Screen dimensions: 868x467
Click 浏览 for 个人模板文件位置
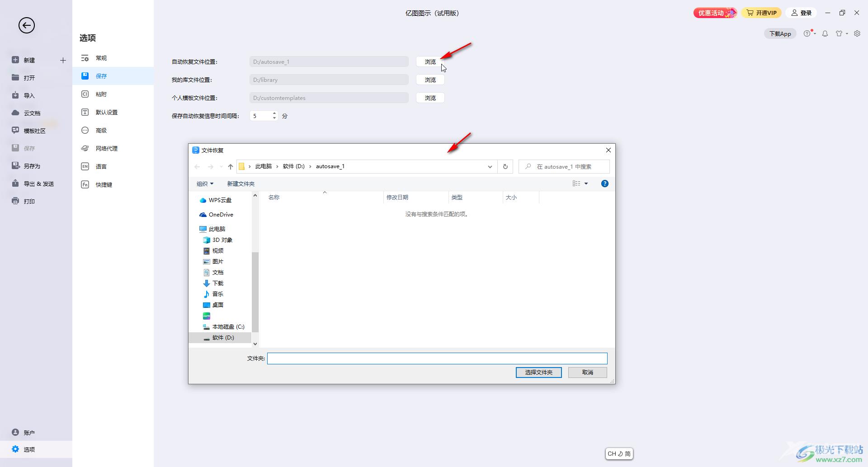tap(430, 98)
